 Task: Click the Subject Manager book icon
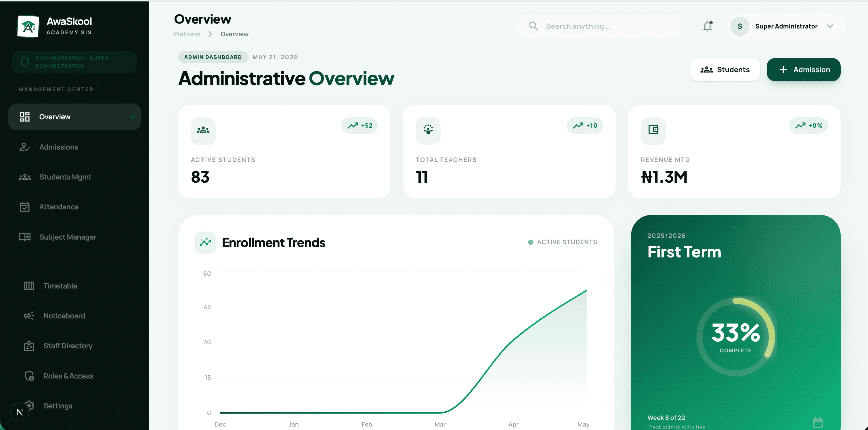point(25,237)
